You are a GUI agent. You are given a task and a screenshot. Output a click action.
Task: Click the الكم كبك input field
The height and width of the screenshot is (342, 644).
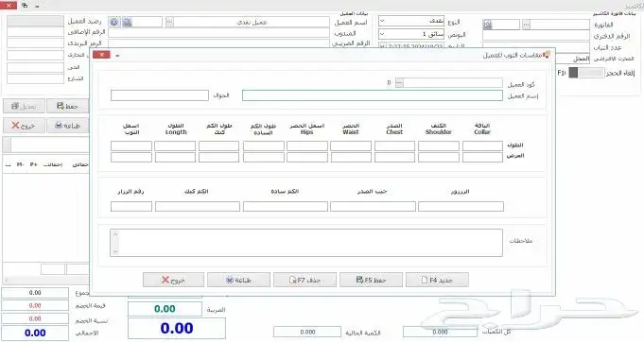pos(198,206)
